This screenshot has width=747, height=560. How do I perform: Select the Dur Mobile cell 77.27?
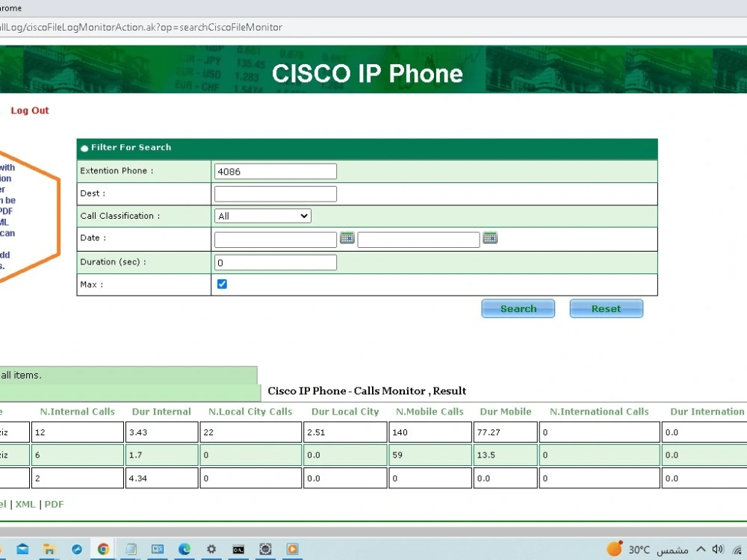click(x=506, y=432)
